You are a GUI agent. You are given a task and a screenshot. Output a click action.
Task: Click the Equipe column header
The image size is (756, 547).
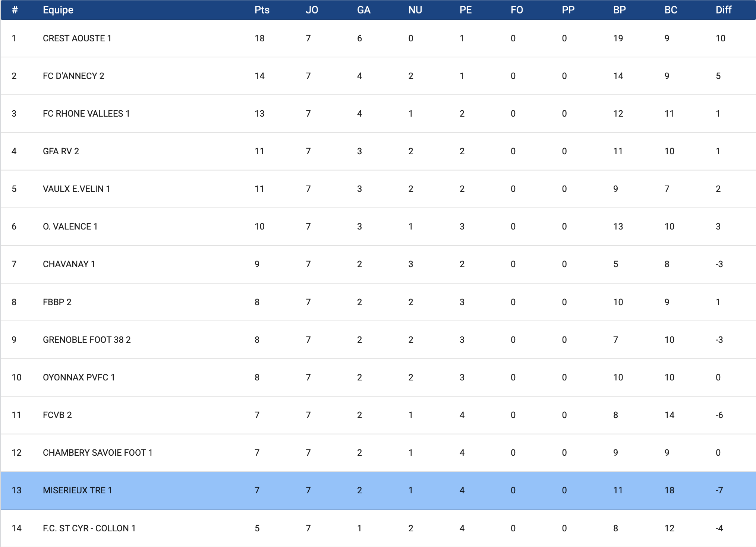tap(58, 10)
